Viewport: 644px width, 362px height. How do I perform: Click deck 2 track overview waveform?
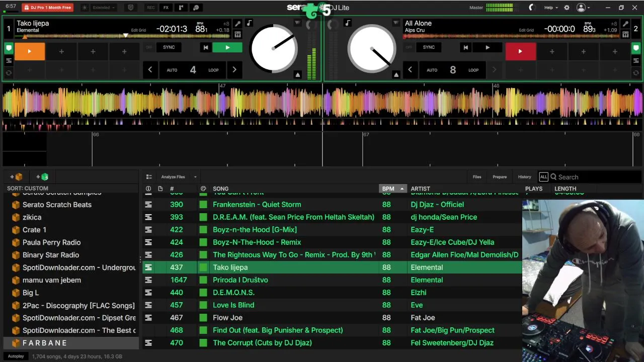tap(511, 36)
